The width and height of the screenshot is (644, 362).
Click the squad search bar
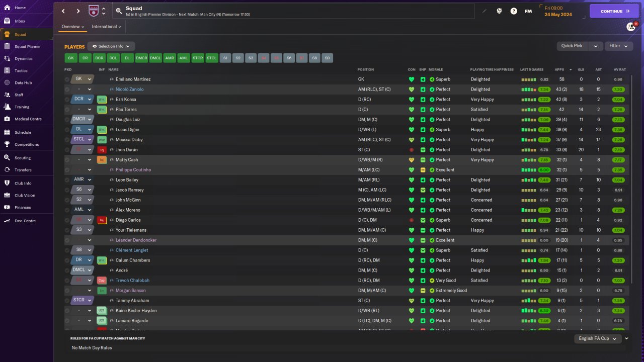pos(293,11)
